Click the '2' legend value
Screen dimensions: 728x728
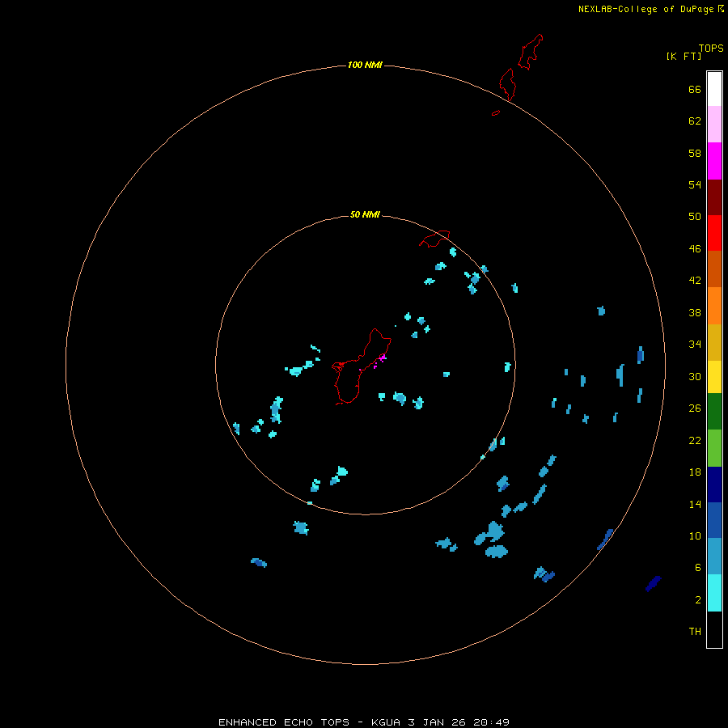698,600
